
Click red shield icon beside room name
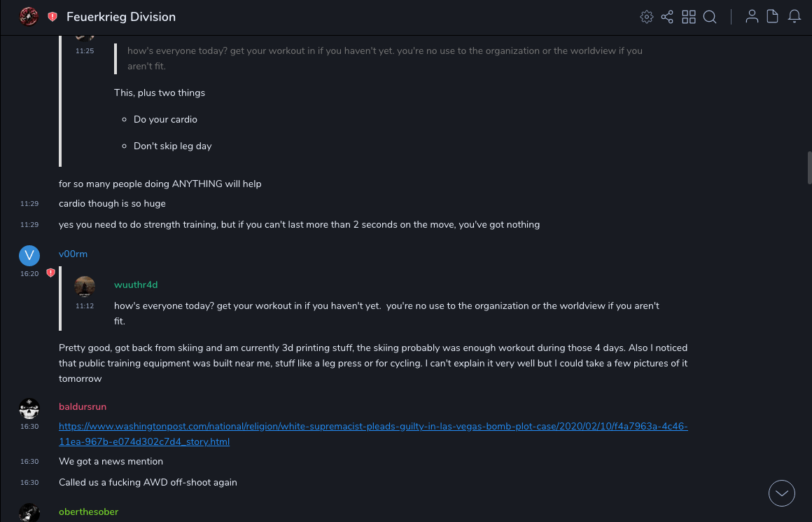52,17
